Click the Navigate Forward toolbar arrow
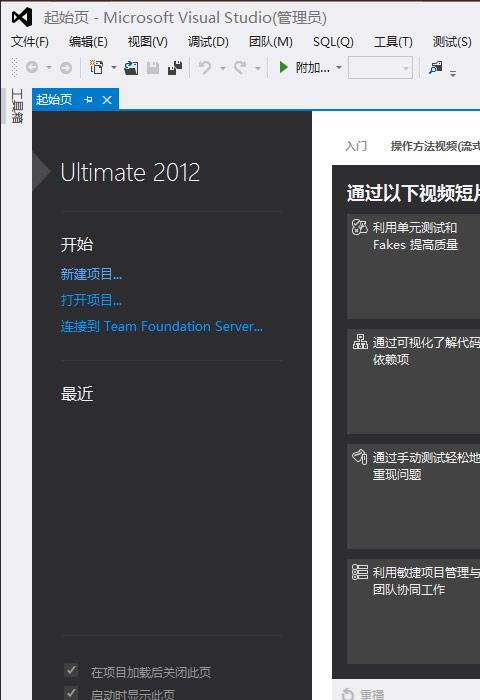The width and height of the screenshot is (480, 700). (x=66, y=68)
